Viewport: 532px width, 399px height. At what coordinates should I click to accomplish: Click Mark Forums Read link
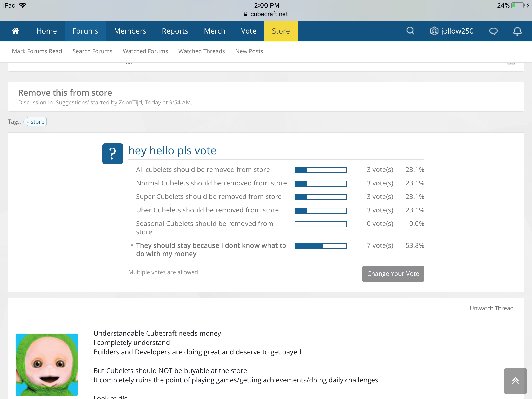[x=37, y=51]
